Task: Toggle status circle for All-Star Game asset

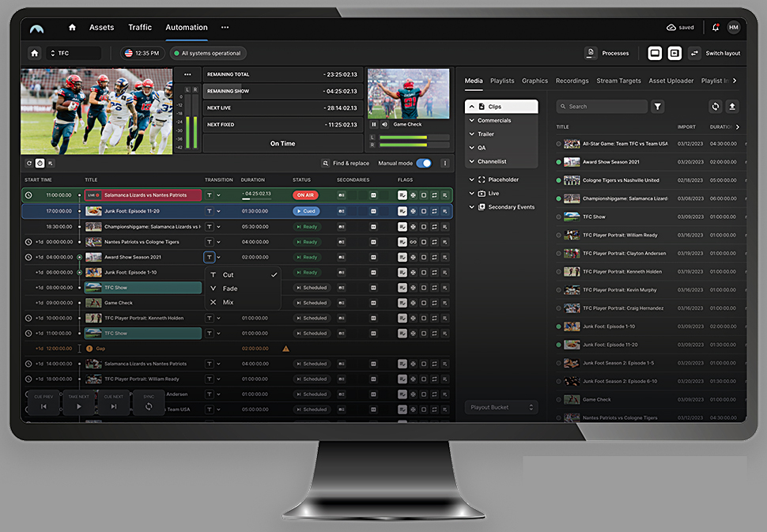Action: pos(558,144)
